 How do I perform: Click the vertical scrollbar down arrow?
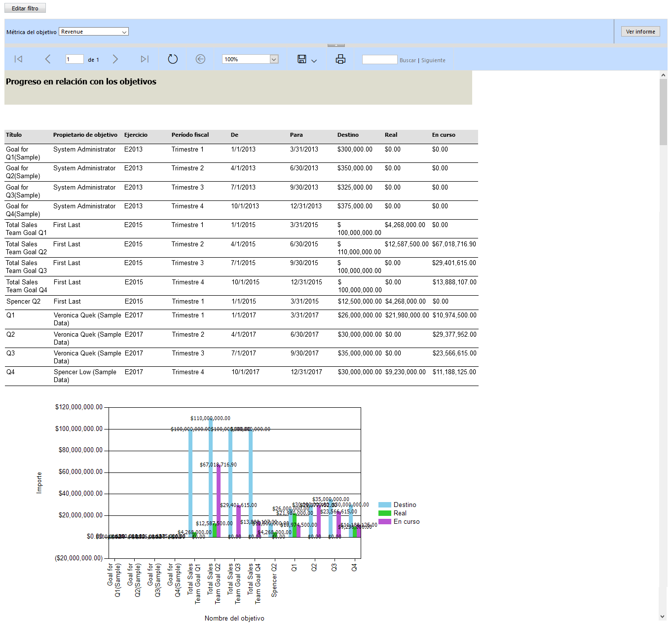tap(663, 617)
